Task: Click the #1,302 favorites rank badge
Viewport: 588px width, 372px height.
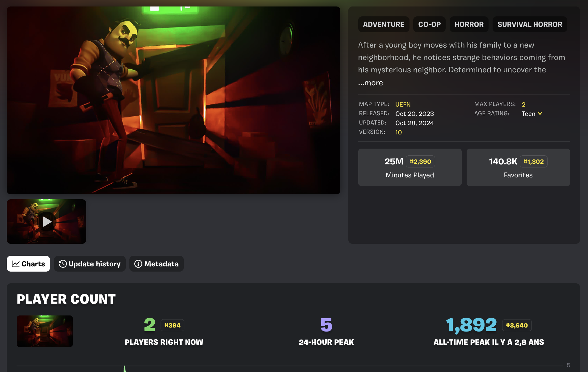Action: (x=534, y=162)
